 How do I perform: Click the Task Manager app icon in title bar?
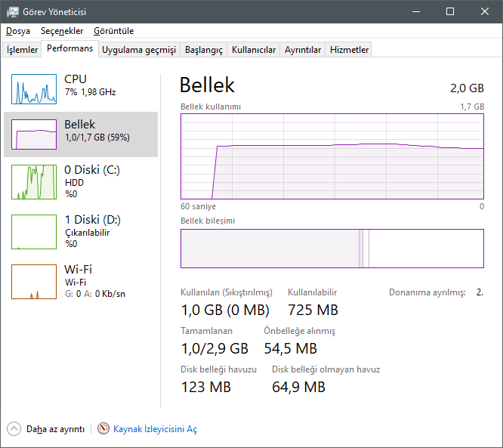[13, 11]
